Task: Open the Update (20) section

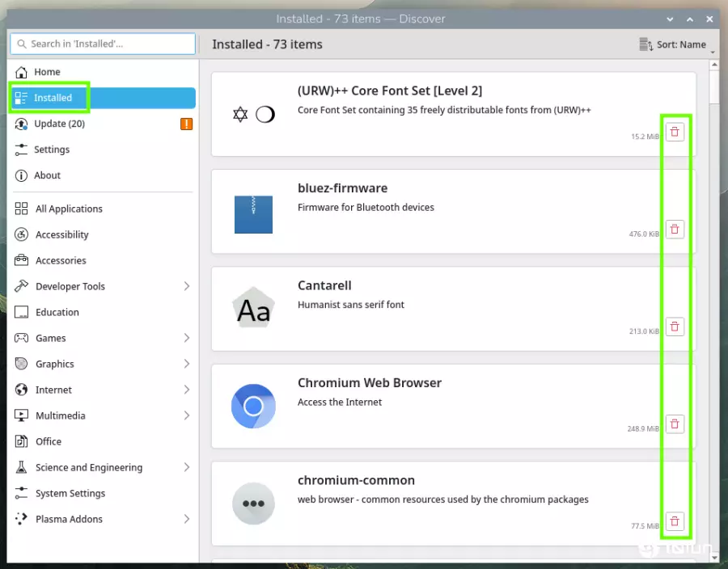Action: [59, 124]
